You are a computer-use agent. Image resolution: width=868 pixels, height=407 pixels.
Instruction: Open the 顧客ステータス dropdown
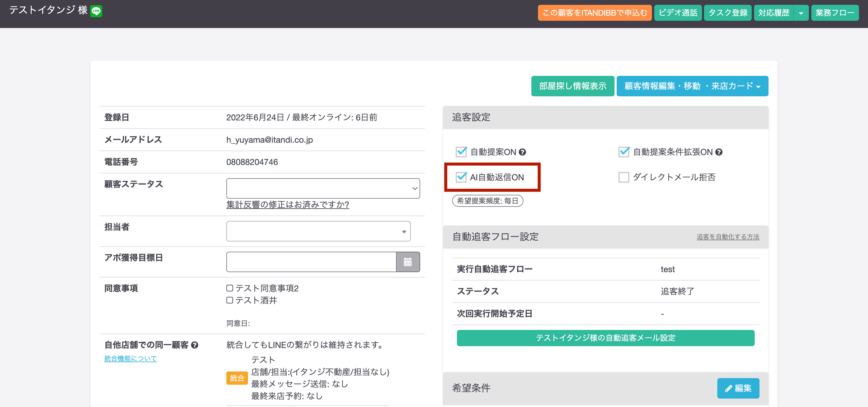(323, 188)
